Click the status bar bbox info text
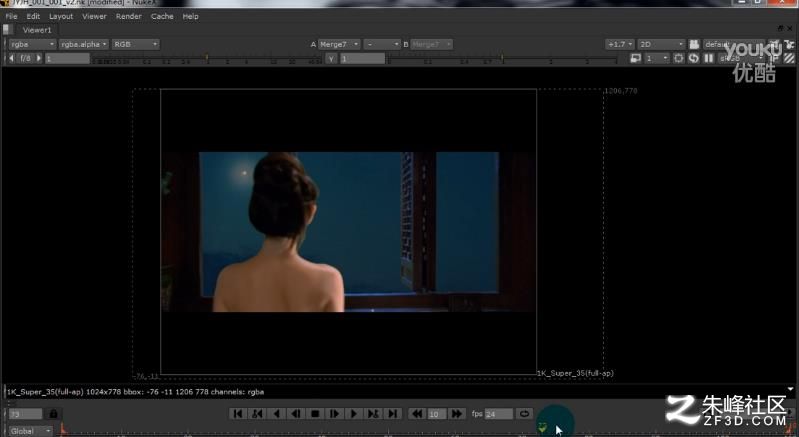Viewport: 799px width, 437px height. [x=136, y=392]
